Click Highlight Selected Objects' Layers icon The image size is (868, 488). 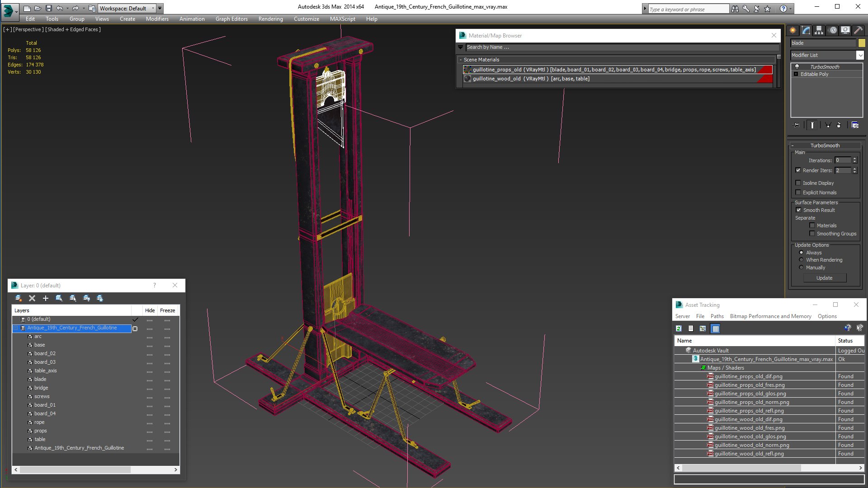[73, 298]
